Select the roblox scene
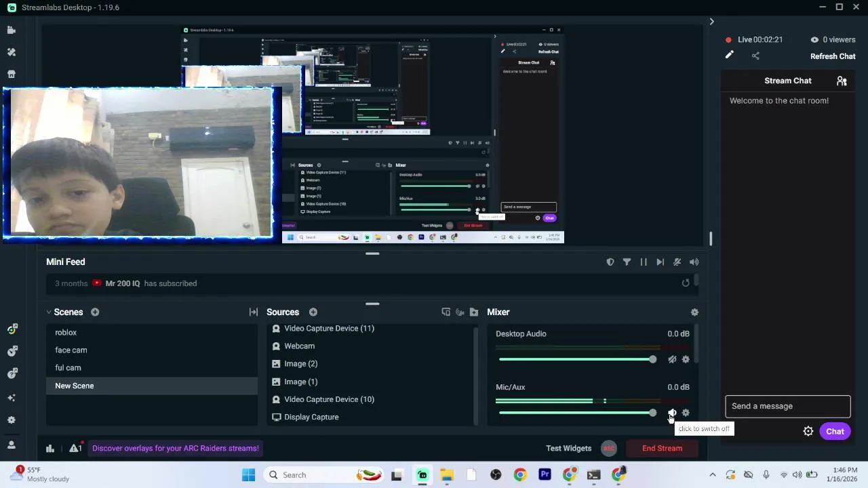868x488 pixels. pos(152,332)
